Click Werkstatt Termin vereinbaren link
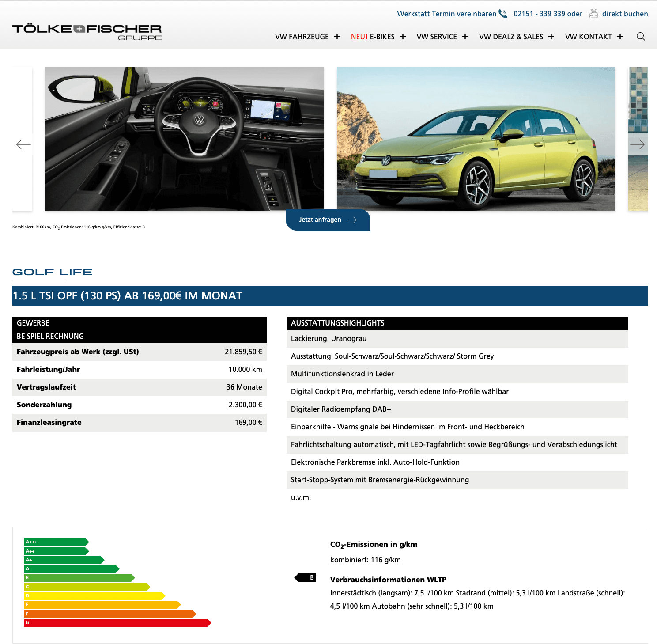Image resolution: width=657 pixels, height=644 pixels. pyautogui.click(x=447, y=14)
